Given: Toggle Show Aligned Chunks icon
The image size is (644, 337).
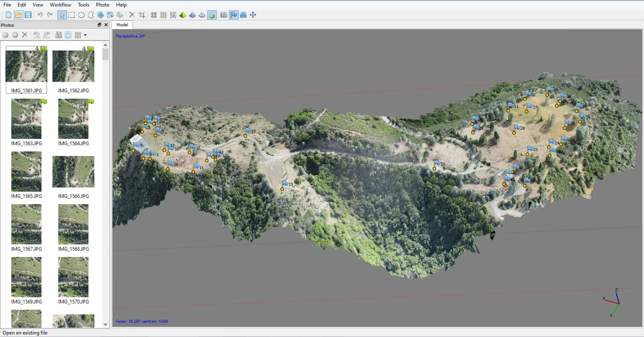Looking at the screenshot, I should 244,15.
